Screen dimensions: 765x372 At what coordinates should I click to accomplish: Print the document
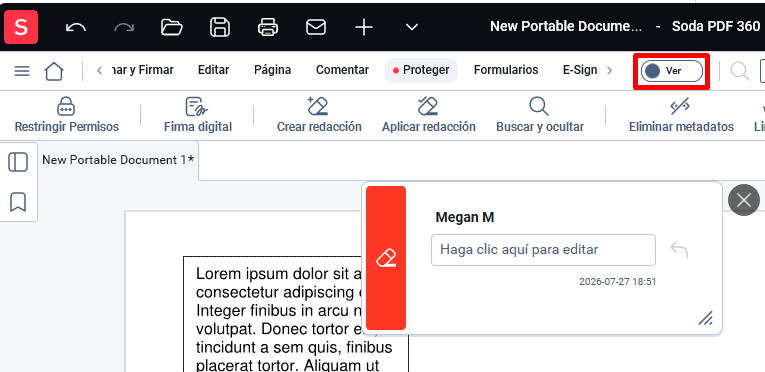pyautogui.click(x=268, y=27)
